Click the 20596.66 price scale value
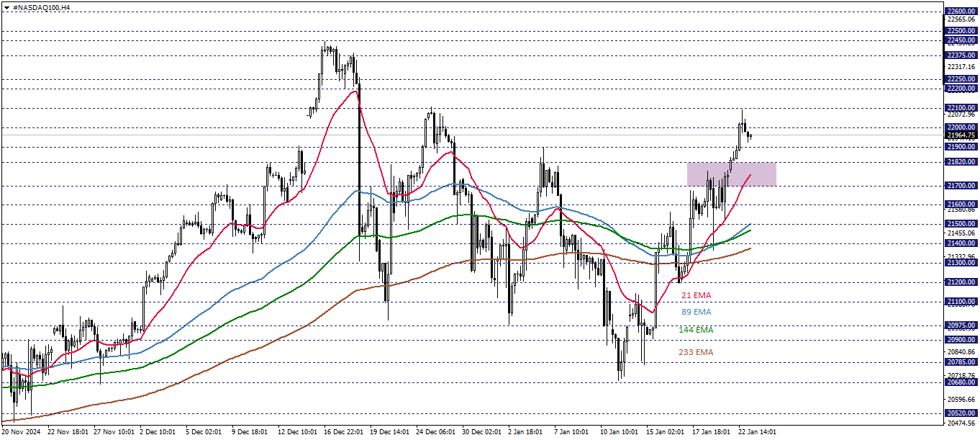The image size is (980, 440). click(961, 399)
